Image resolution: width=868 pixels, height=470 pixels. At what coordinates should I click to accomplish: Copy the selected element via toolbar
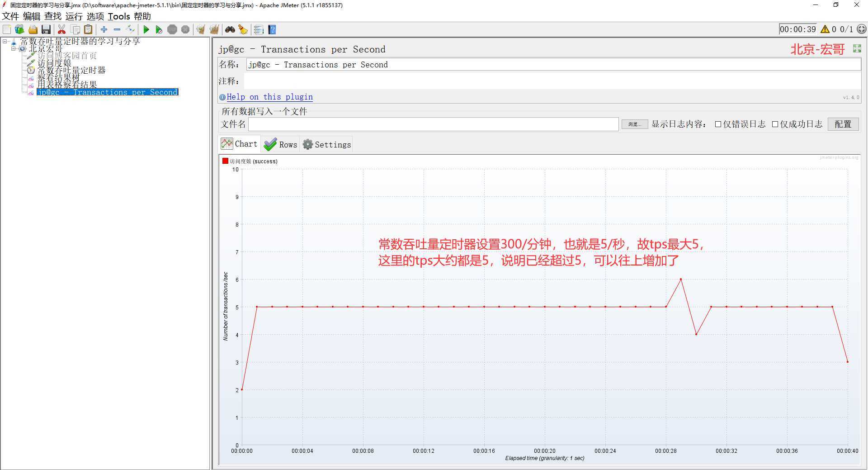pyautogui.click(x=75, y=30)
